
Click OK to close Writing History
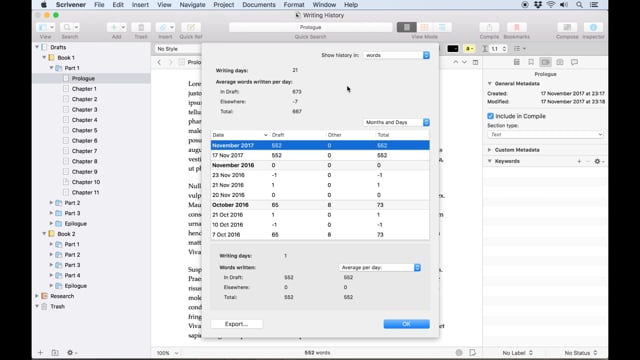407,324
